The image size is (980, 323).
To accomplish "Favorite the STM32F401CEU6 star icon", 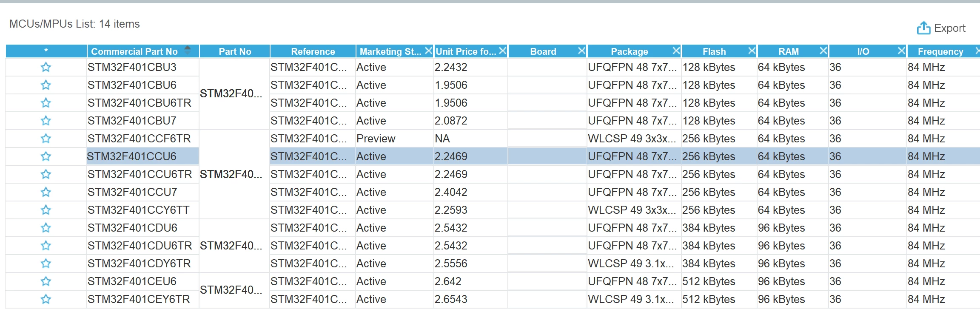I will point(46,281).
